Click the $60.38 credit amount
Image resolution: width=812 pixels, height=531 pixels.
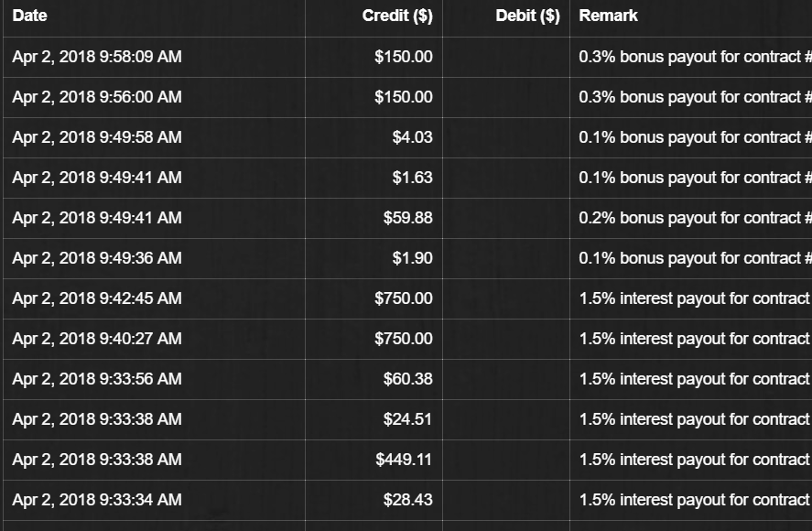pyautogui.click(x=407, y=379)
